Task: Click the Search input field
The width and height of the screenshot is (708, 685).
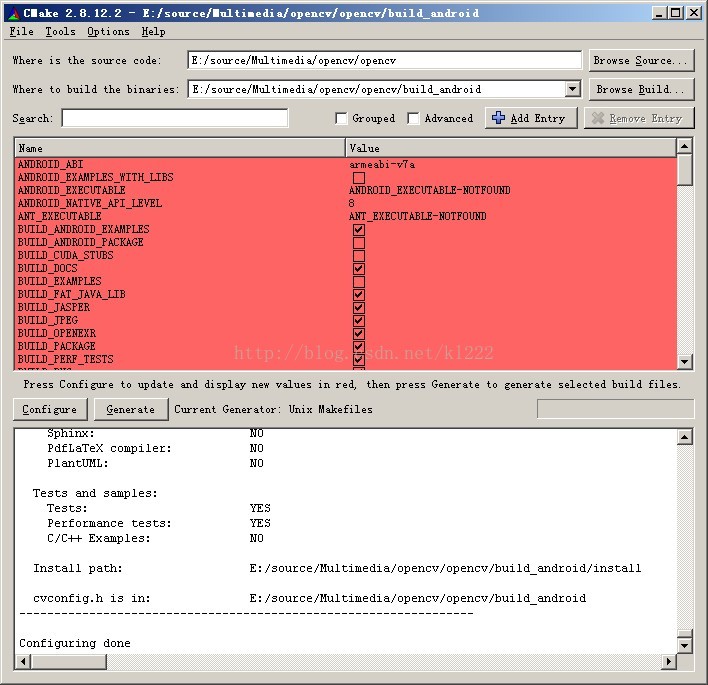Action: click(x=175, y=118)
